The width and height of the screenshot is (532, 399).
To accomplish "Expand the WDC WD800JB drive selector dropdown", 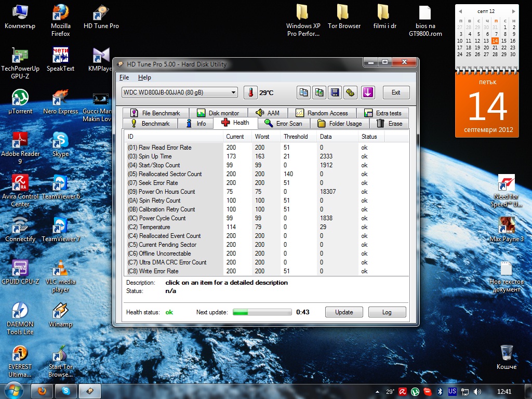I will pos(233,92).
